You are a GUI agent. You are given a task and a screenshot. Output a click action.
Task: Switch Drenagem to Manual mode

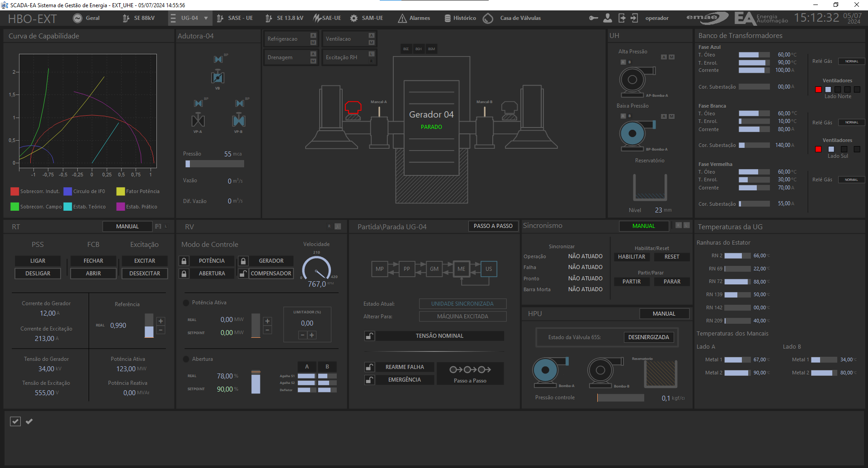point(313,61)
